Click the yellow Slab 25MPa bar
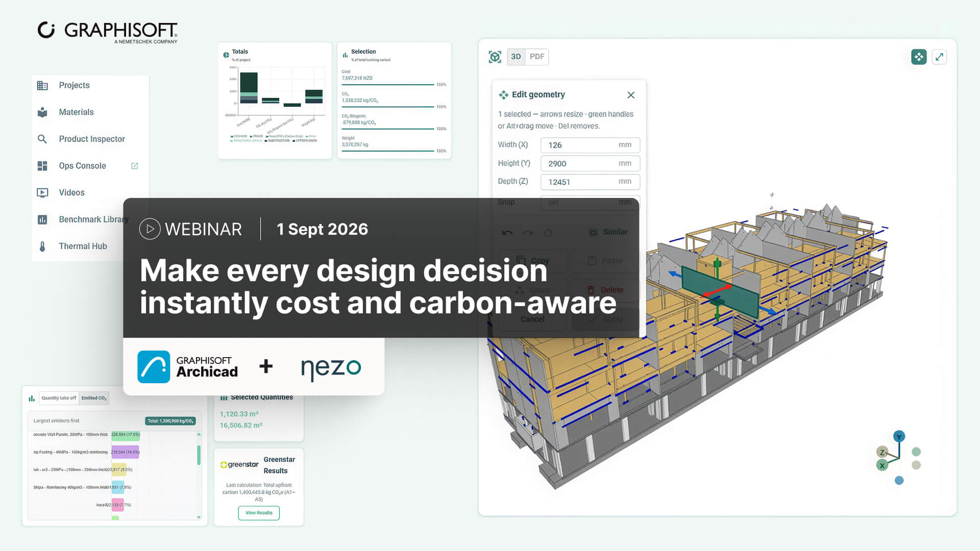This screenshot has height=551, width=980. [119, 469]
